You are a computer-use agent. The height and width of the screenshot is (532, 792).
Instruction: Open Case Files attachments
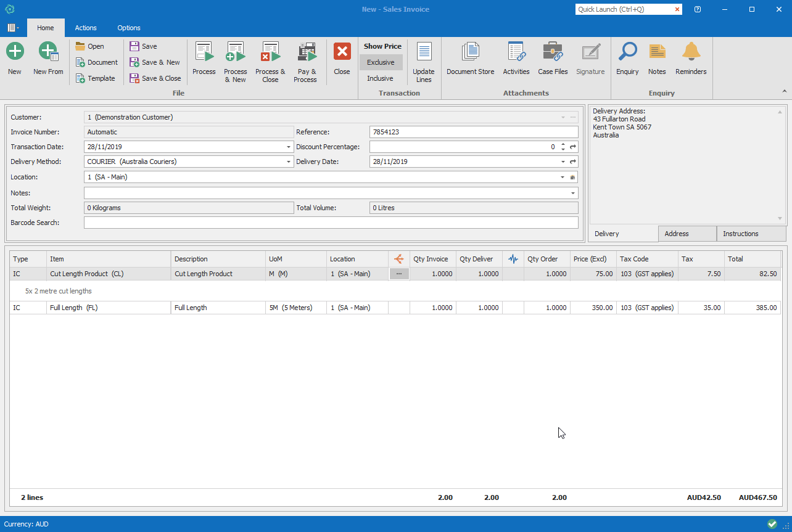[x=553, y=59]
